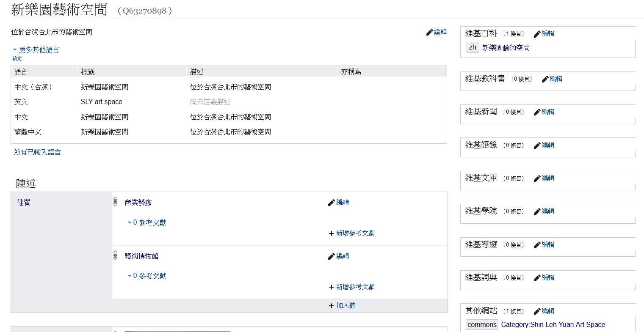Edit the item description with the pencil icon
Screen dimensions: 644x332
(429, 32)
